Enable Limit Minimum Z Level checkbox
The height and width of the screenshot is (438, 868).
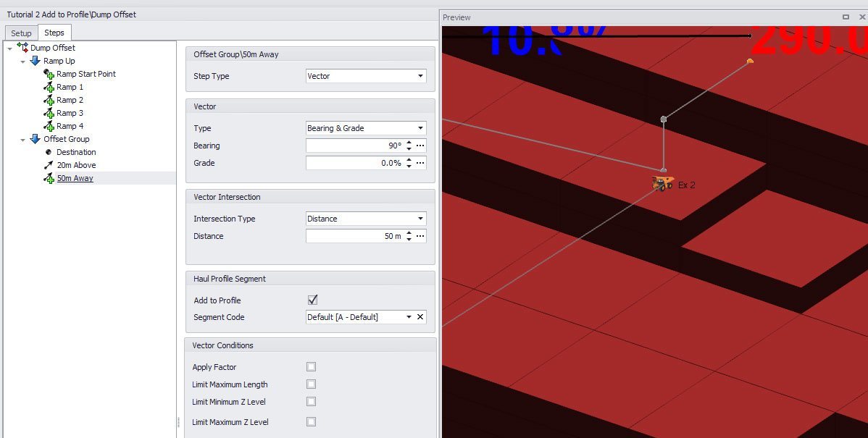pos(311,402)
